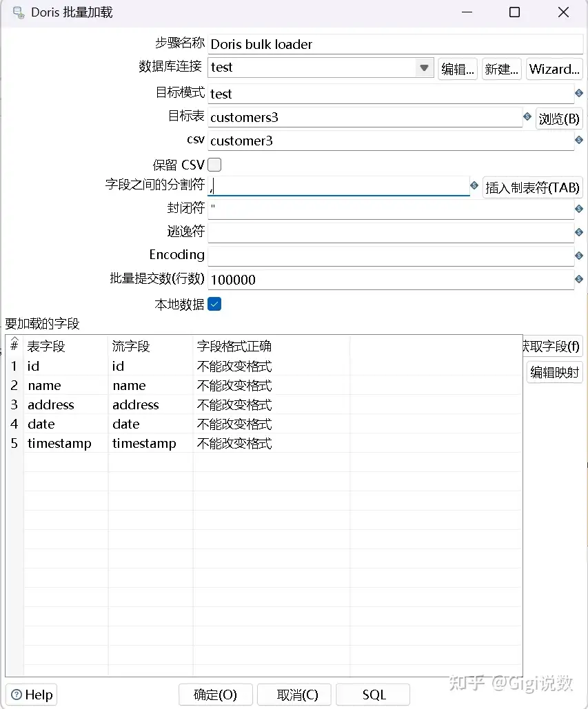Maximize the Doris 批量加载 window
This screenshot has width=588, height=709.
tap(515, 12)
